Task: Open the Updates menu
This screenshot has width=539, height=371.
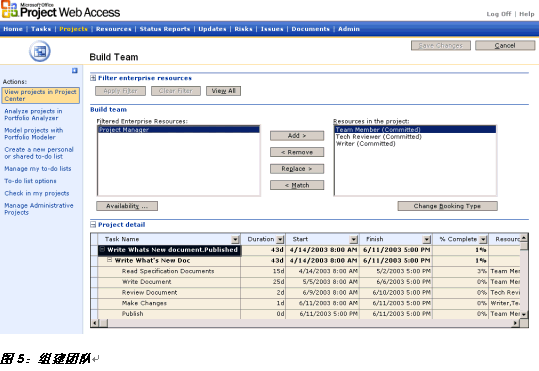Action: point(212,29)
